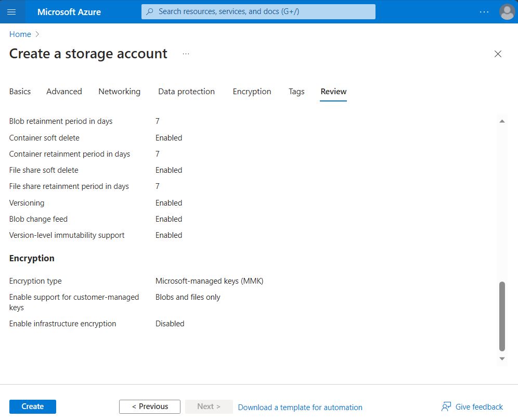Open the top bar ellipsis menu

point(484,11)
